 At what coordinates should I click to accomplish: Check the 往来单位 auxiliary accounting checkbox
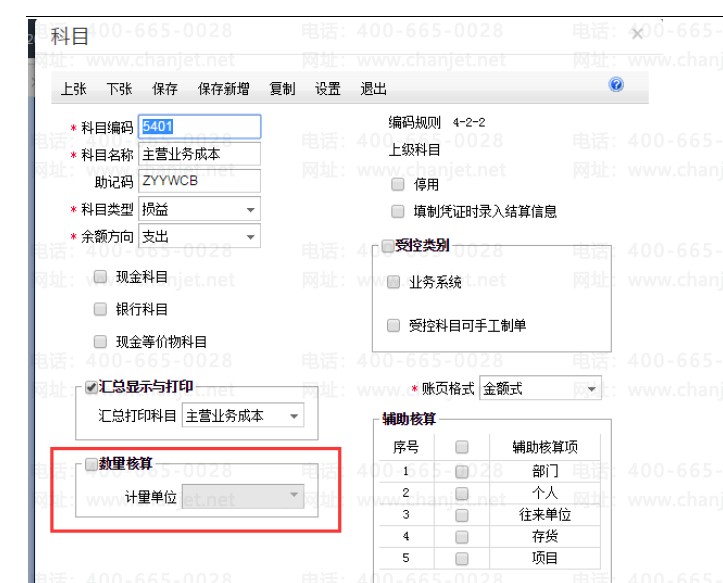pyautogui.click(x=462, y=515)
